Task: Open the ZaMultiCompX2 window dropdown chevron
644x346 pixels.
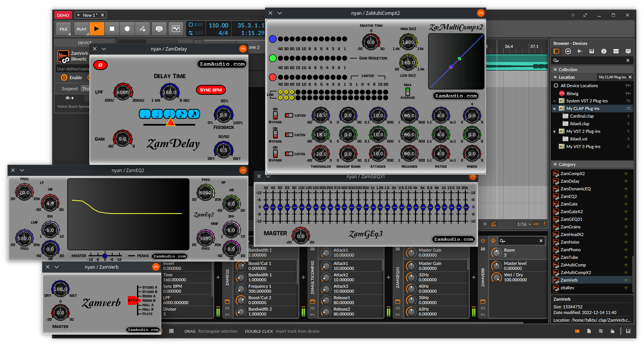Action: [280, 13]
